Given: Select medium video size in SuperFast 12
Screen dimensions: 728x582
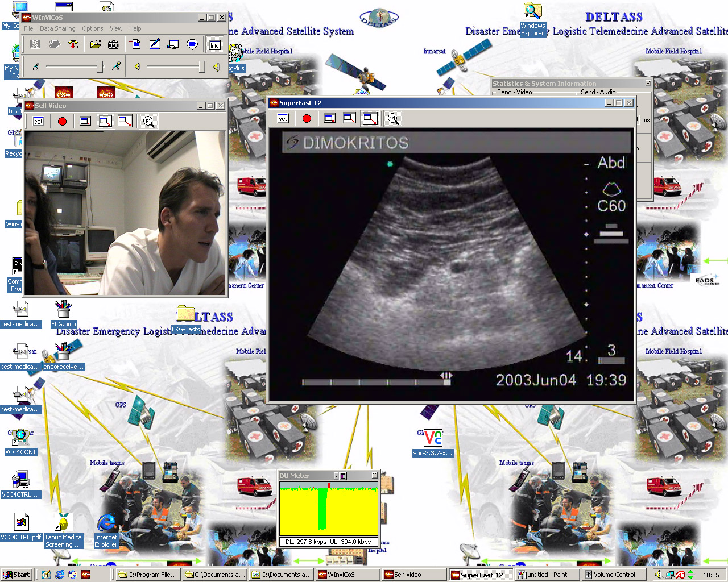Looking at the screenshot, I should pyautogui.click(x=350, y=118).
